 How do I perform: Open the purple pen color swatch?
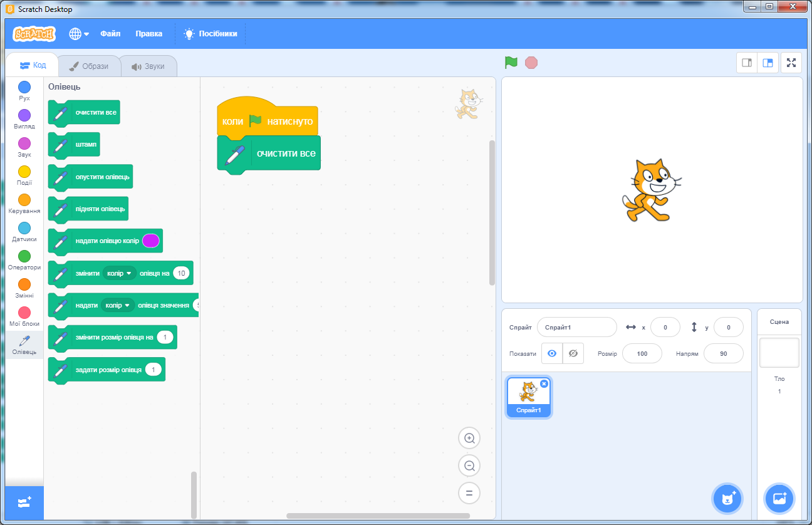tap(151, 241)
